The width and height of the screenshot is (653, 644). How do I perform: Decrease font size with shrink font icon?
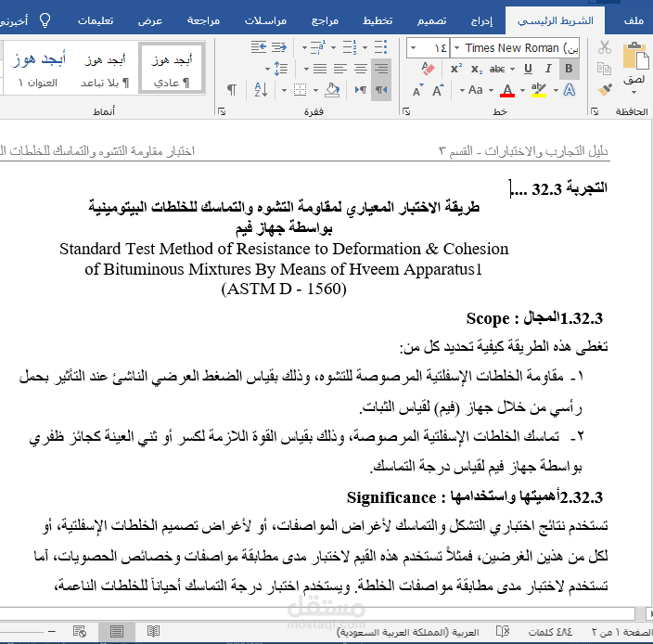(417, 90)
